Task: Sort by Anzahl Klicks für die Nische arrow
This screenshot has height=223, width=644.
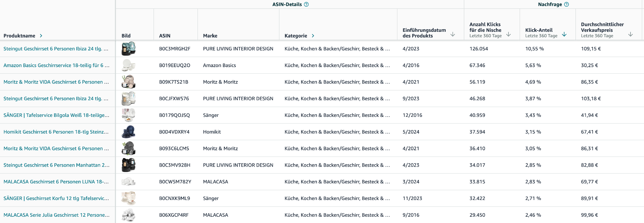Action: click(508, 34)
